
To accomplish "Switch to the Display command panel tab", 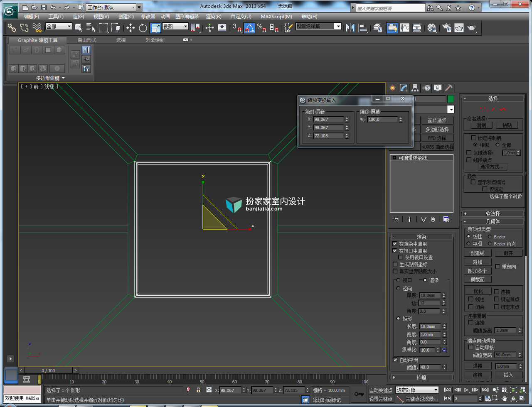I will point(438,88).
